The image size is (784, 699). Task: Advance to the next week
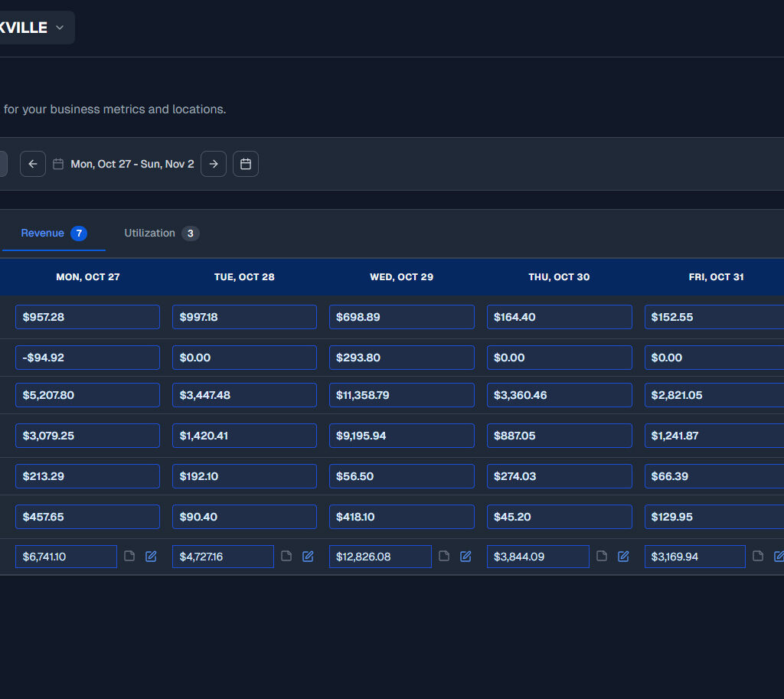(214, 164)
